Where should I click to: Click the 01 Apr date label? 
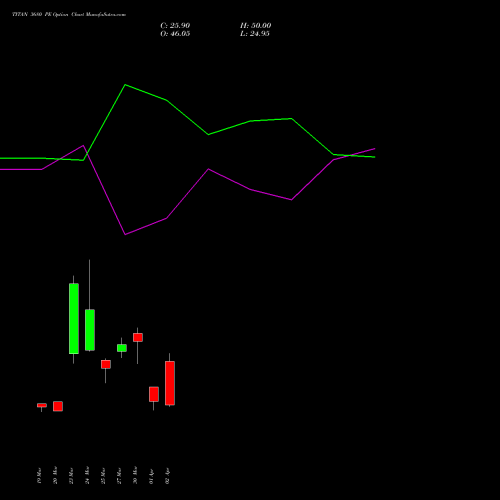point(151,476)
